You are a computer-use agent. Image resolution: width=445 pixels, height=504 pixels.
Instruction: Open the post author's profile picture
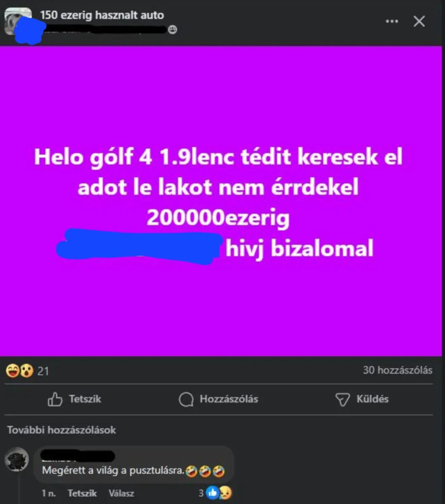click(18, 21)
